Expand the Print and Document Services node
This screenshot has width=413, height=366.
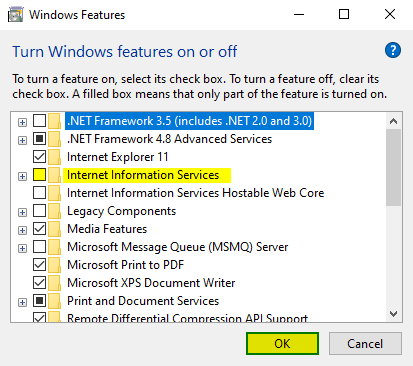click(22, 302)
